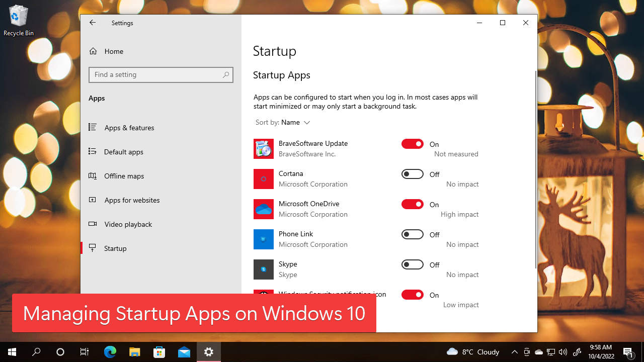
Task: Disable Microsoft OneDrive startup toggle
Action: (413, 204)
